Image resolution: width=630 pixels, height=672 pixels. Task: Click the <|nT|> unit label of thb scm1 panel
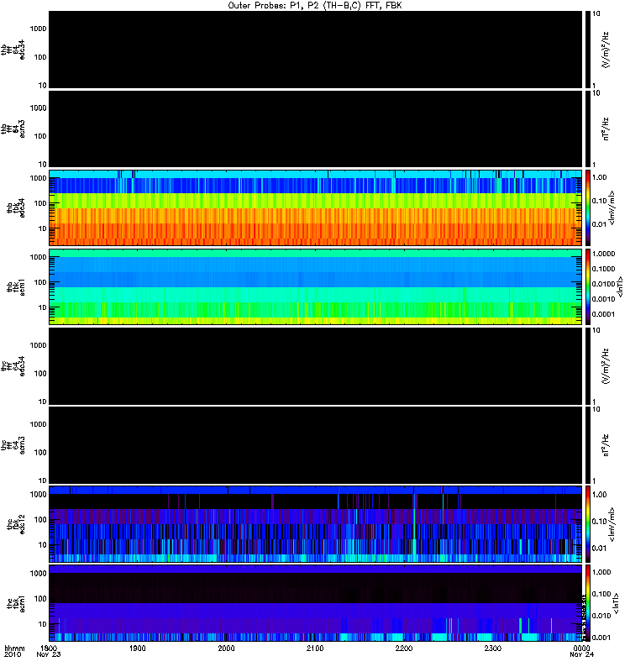[619, 286]
